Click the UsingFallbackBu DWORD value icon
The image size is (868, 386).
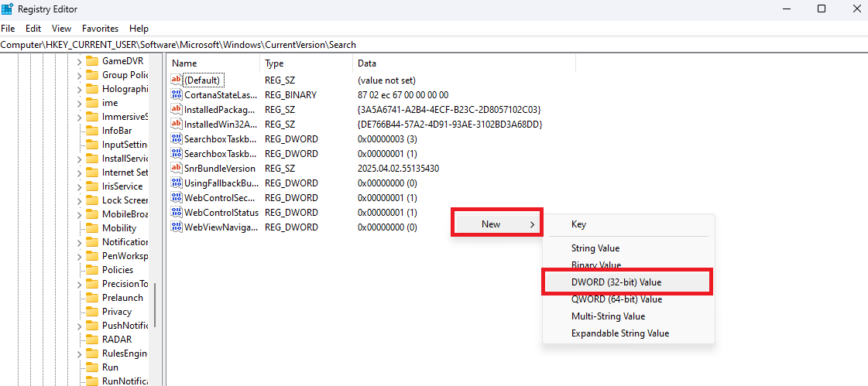click(176, 183)
